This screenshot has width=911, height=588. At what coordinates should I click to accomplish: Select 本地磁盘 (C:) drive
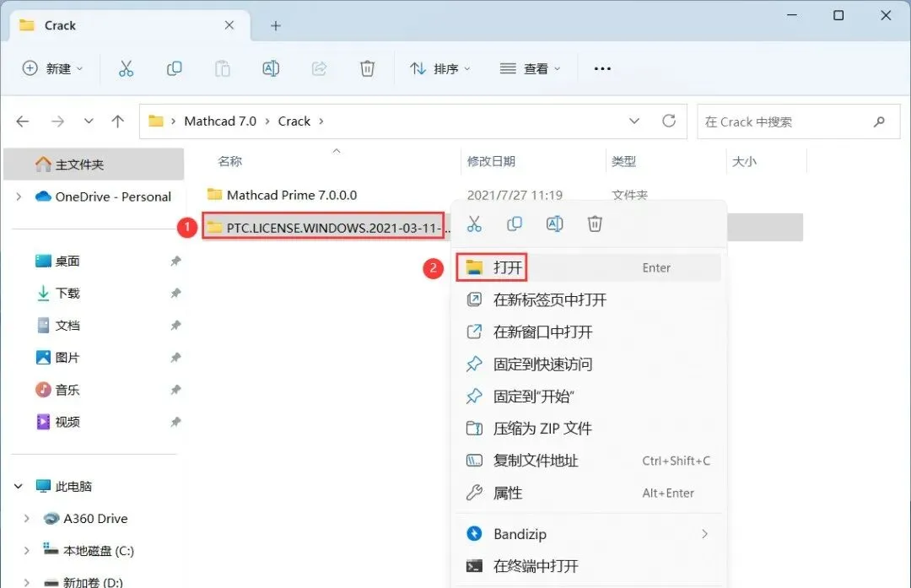(x=89, y=550)
